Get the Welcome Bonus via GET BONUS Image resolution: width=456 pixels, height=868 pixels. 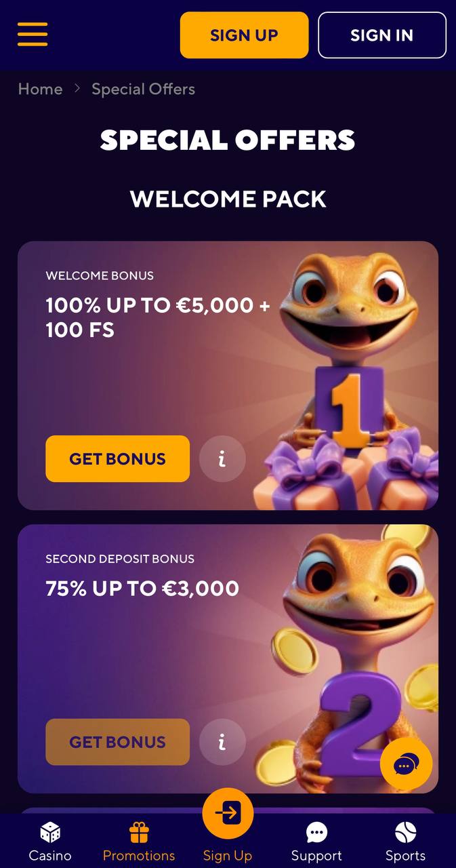click(117, 459)
